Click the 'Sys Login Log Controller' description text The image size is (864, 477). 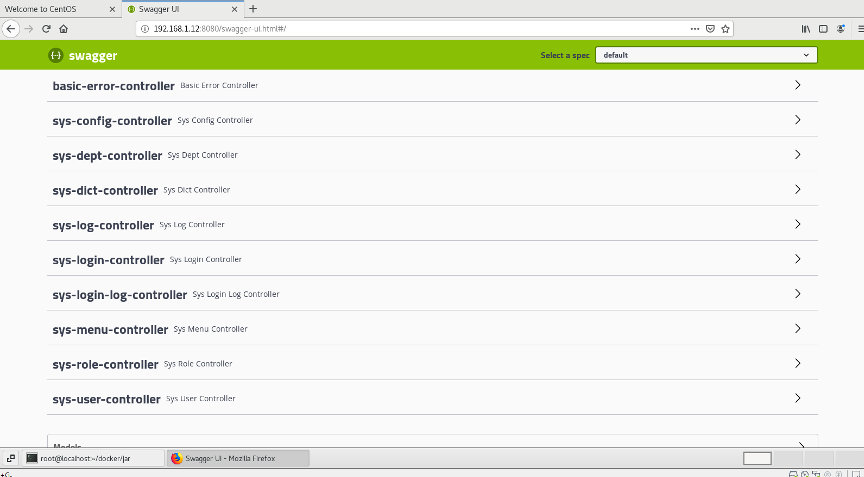236,294
